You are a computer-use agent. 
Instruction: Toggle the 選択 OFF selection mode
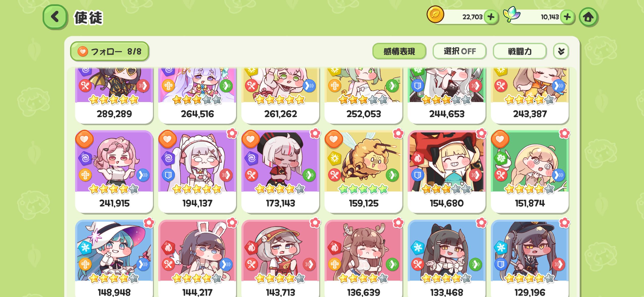point(460,51)
